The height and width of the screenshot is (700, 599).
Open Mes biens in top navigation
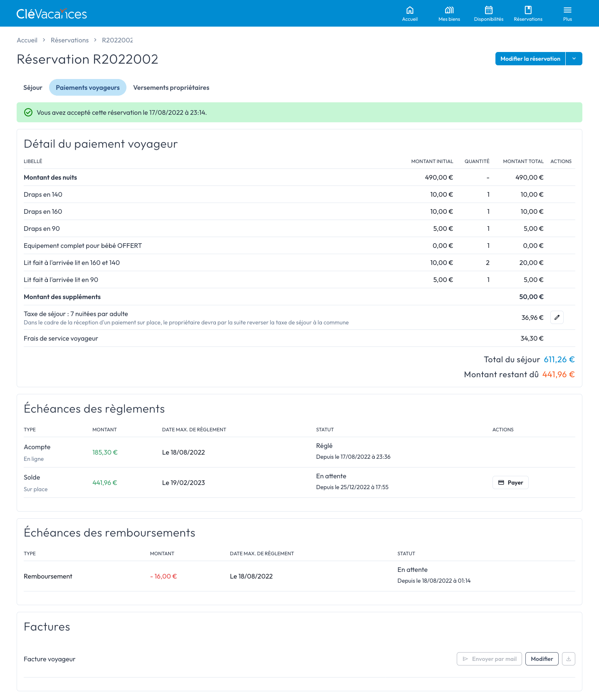(449, 13)
